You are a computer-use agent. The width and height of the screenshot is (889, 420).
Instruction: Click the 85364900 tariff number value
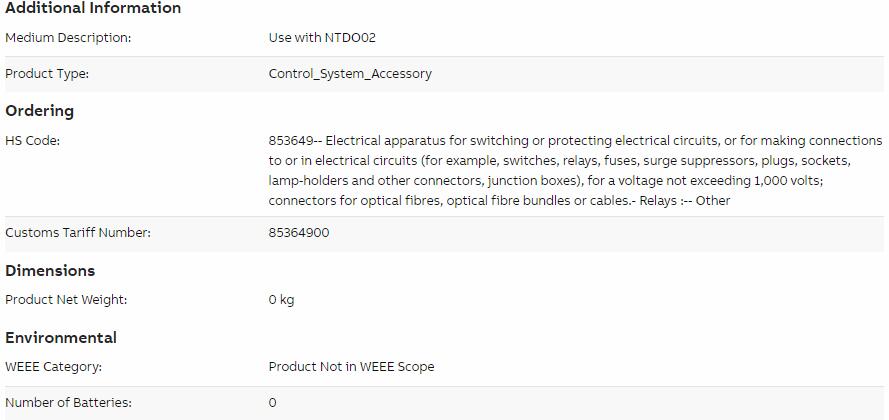click(x=299, y=233)
